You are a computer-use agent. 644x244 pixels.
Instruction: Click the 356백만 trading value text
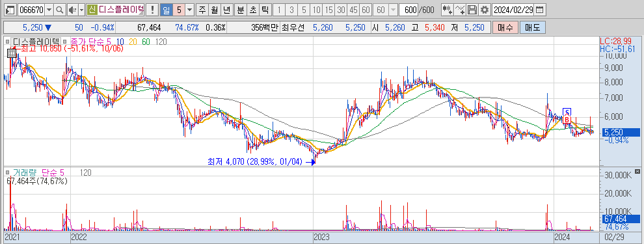click(265, 27)
